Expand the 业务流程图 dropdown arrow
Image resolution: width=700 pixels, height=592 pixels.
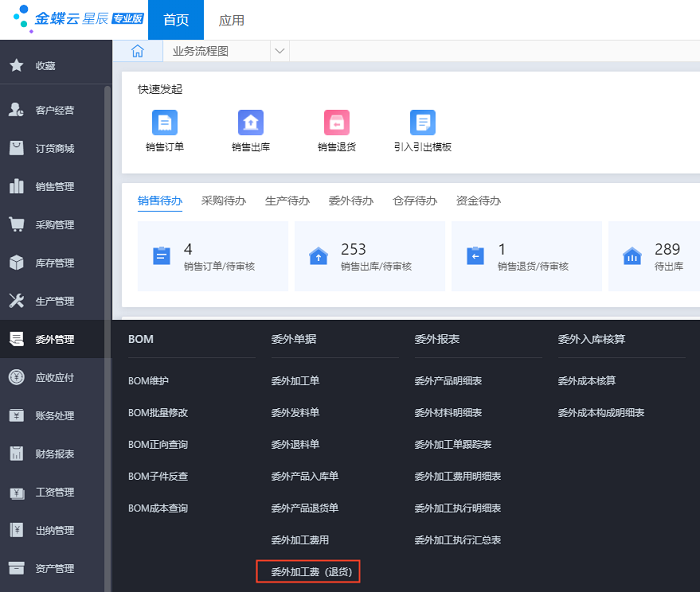[x=279, y=51]
